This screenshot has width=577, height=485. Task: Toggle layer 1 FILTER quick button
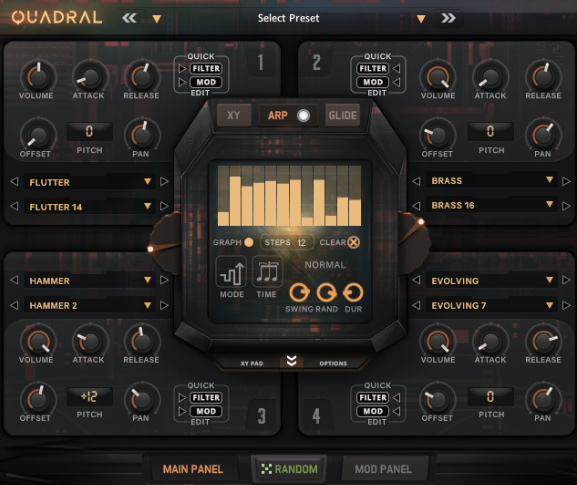206,68
